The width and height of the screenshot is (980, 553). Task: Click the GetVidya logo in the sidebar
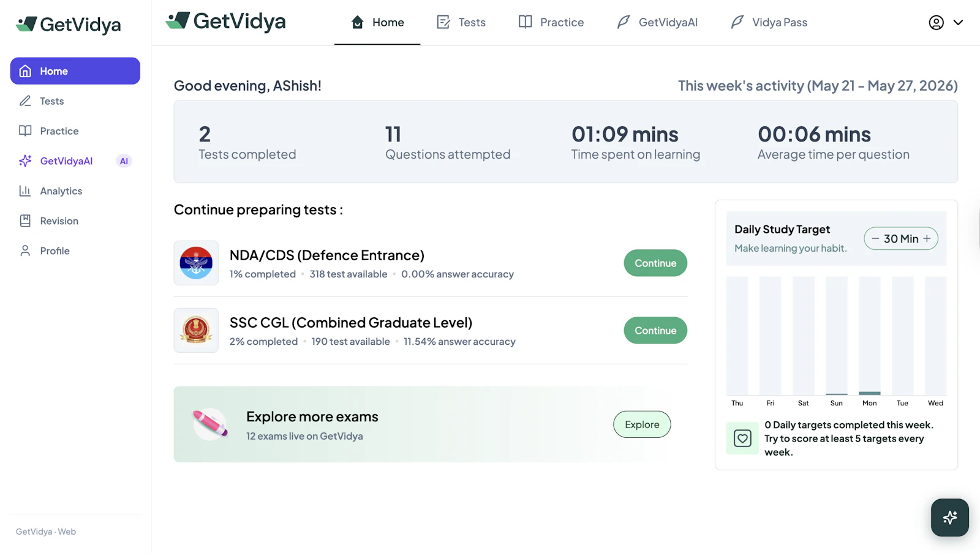(x=68, y=24)
